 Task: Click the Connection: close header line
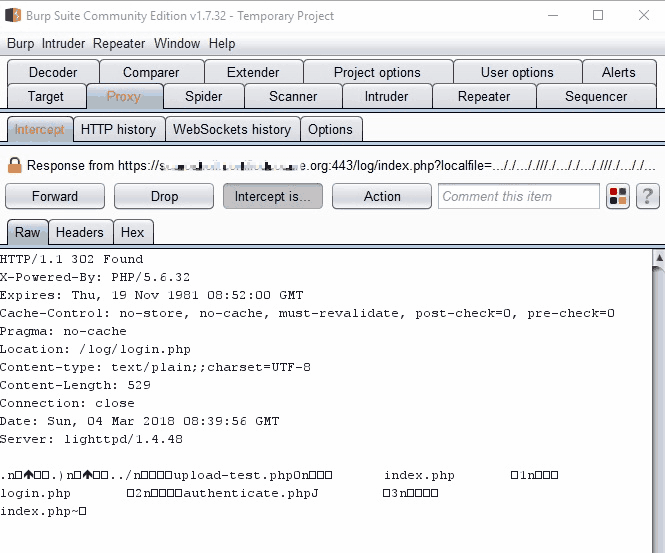tap(67, 403)
